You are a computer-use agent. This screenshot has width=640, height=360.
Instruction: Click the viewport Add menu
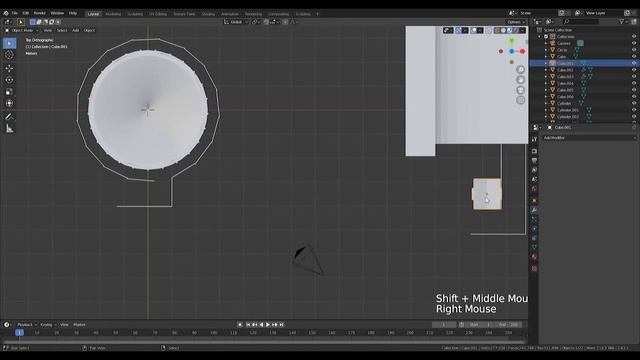click(76, 30)
